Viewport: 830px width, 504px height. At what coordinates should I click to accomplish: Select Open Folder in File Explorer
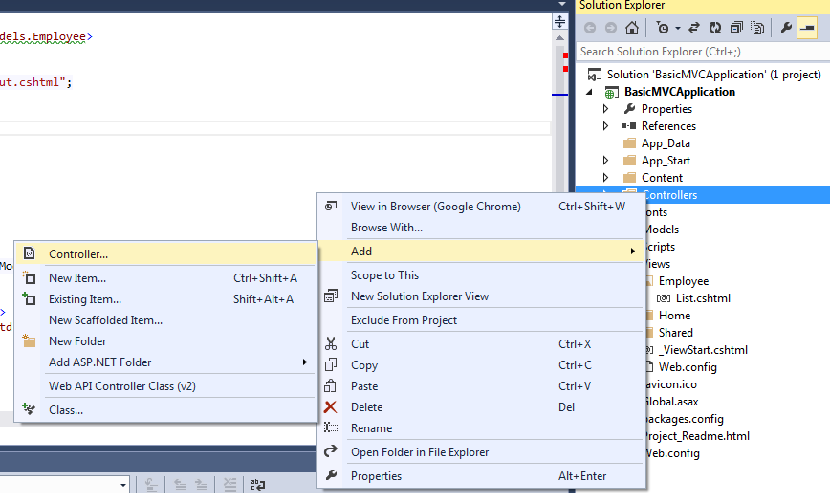pyautogui.click(x=419, y=452)
